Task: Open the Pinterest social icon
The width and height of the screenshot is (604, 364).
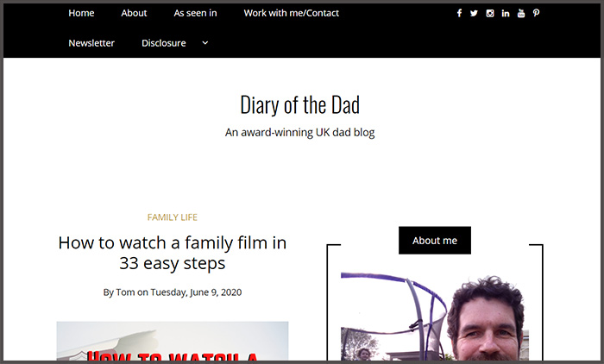Action: pyautogui.click(x=536, y=14)
